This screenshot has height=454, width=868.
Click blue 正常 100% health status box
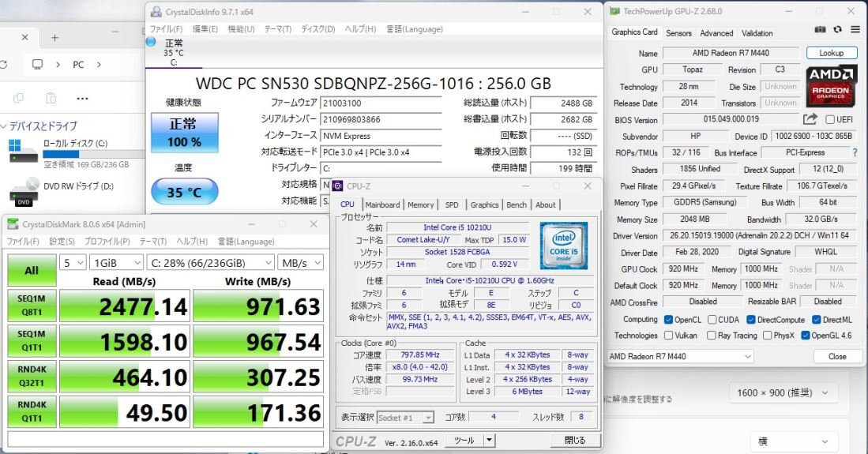pyautogui.click(x=184, y=133)
